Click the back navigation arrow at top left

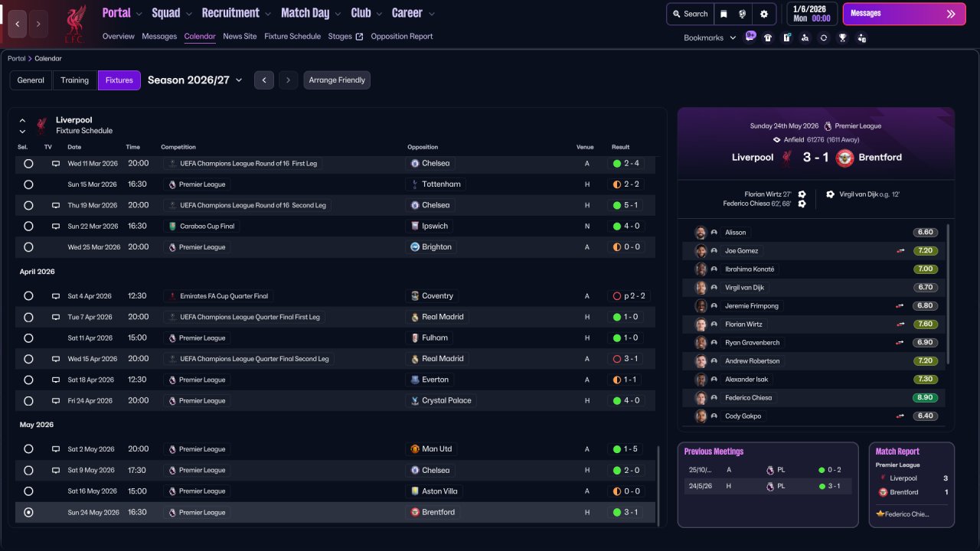pyautogui.click(x=18, y=24)
